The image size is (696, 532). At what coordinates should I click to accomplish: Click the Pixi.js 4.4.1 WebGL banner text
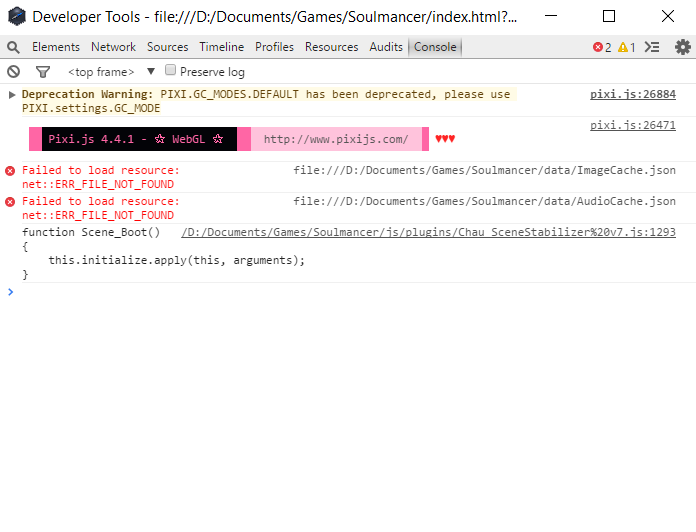pos(135,139)
